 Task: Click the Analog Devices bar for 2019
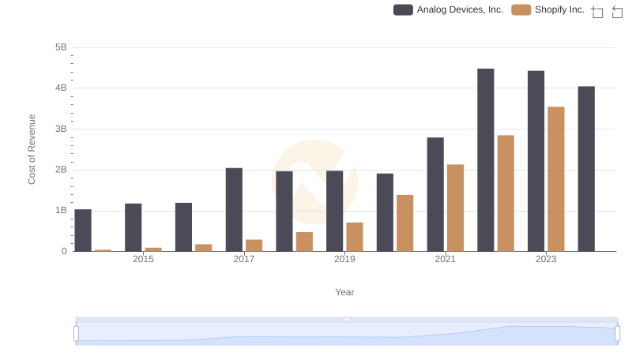tap(334, 211)
